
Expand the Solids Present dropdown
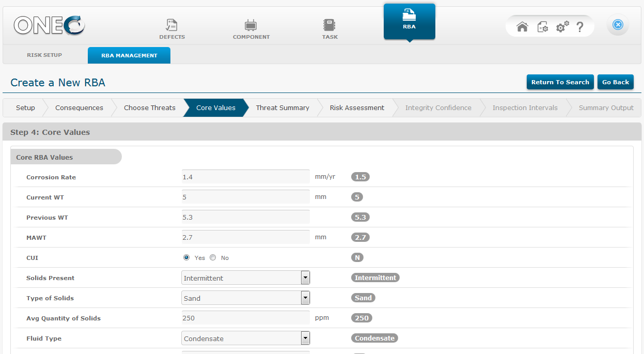tap(305, 278)
